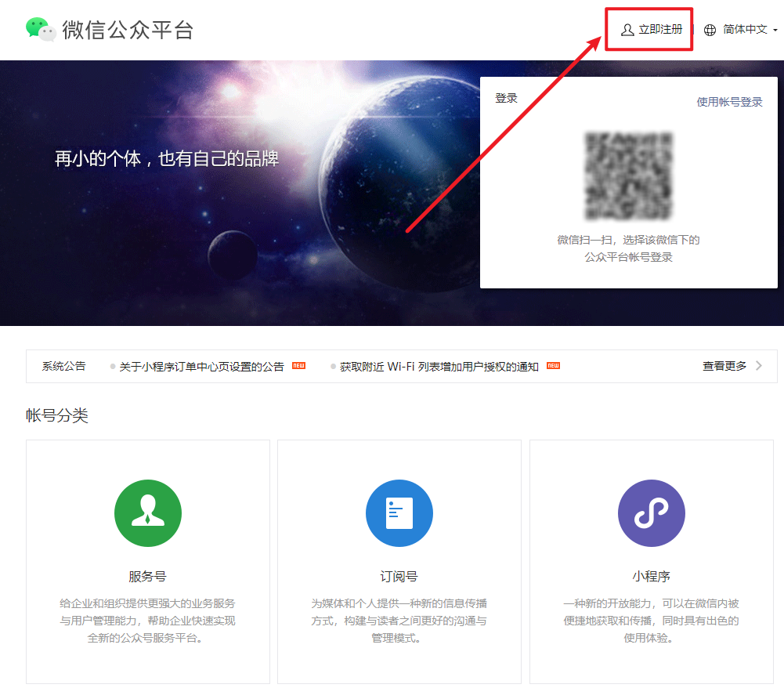The height and width of the screenshot is (688, 784).
Task: Click NEW badge after 小程序订单中心 announcement
Action: pos(298,366)
